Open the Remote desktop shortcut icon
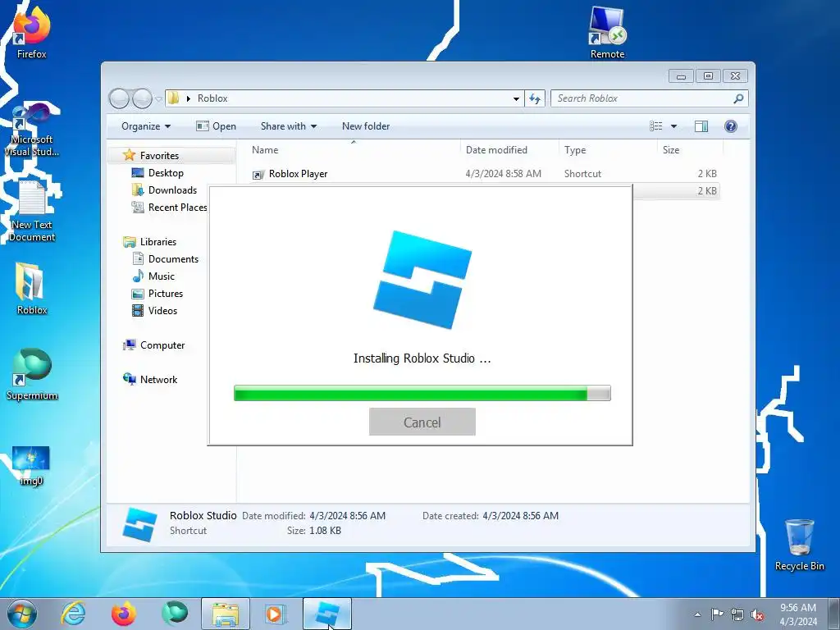This screenshot has height=630, width=840. [607, 32]
